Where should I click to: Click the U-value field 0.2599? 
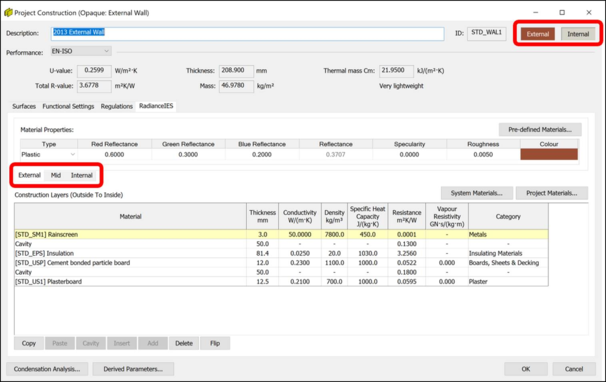pos(94,71)
